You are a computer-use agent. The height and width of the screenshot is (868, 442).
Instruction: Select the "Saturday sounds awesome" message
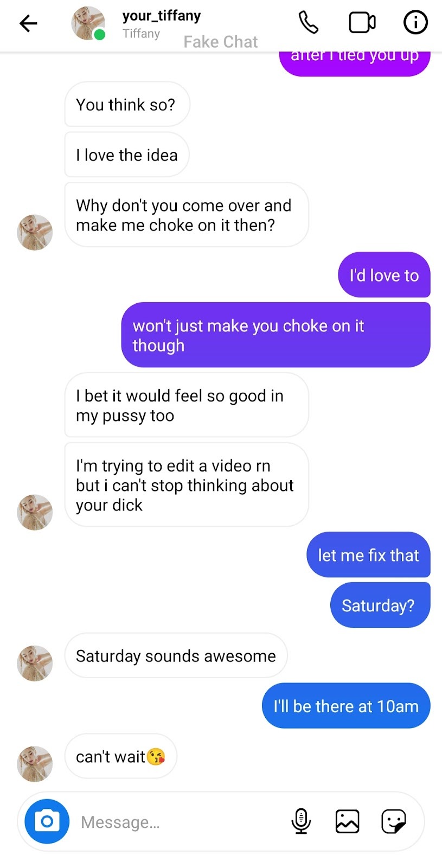coord(176,655)
